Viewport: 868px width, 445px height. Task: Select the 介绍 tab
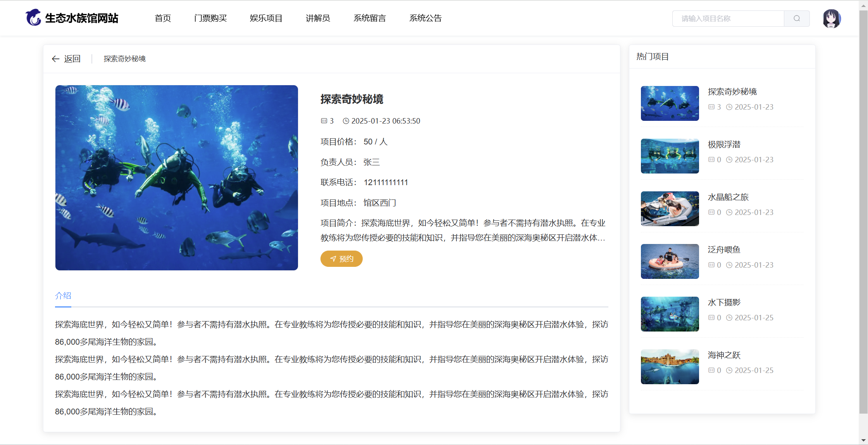[63, 296]
